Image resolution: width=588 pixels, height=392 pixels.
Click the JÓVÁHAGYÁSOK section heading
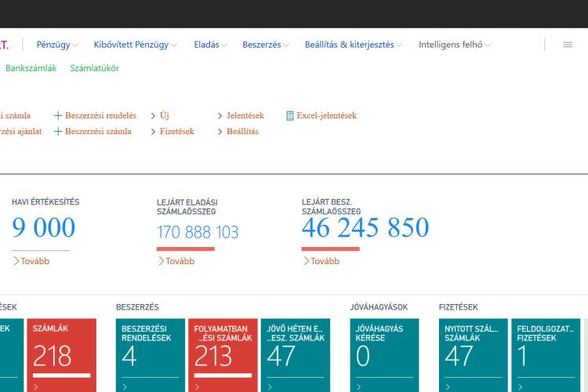[x=379, y=307]
